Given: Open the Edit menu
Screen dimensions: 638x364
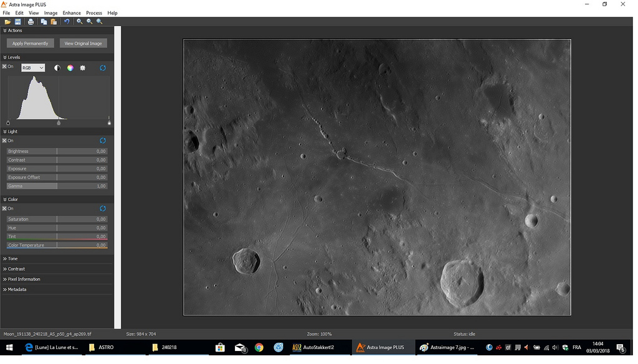Looking at the screenshot, I should click(x=19, y=13).
